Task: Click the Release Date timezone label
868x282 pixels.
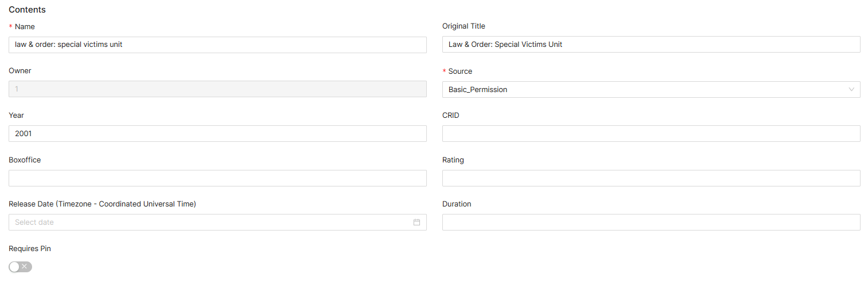Action: pos(102,204)
